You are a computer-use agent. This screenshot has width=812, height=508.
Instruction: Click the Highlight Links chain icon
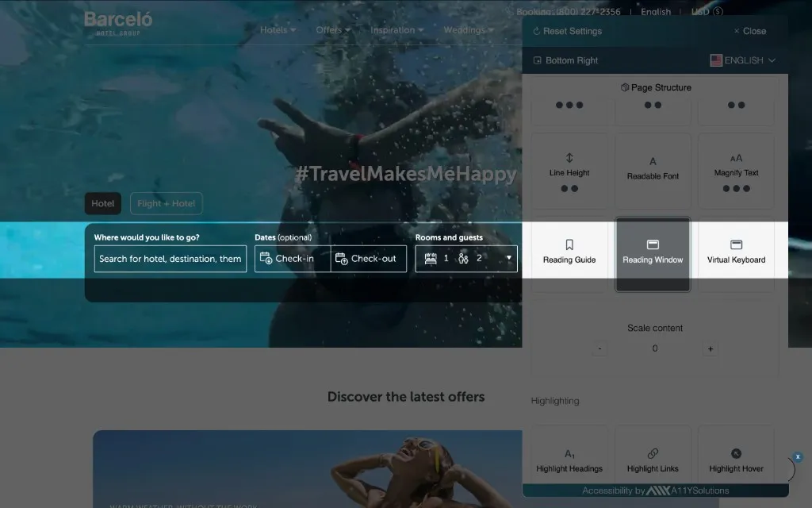click(x=653, y=454)
